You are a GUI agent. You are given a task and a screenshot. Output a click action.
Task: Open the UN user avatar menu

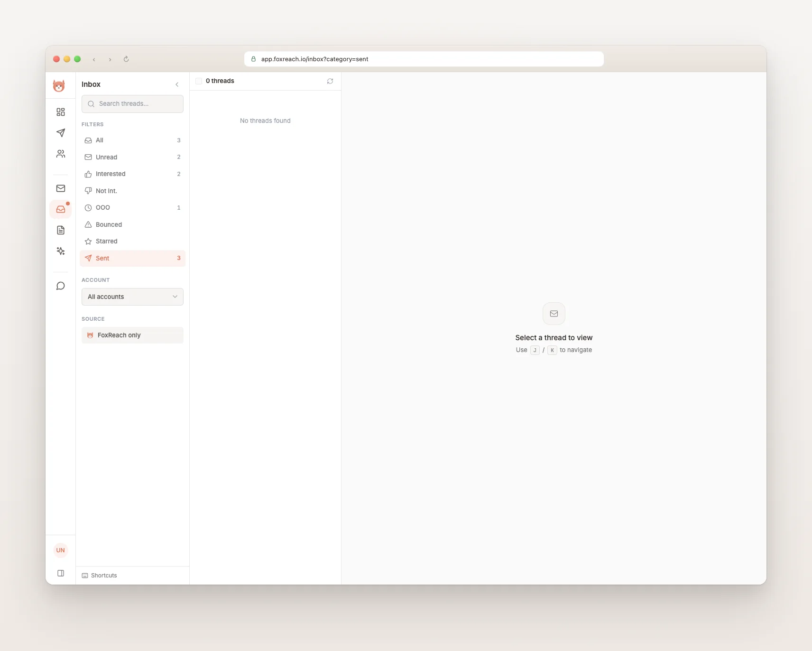point(61,550)
